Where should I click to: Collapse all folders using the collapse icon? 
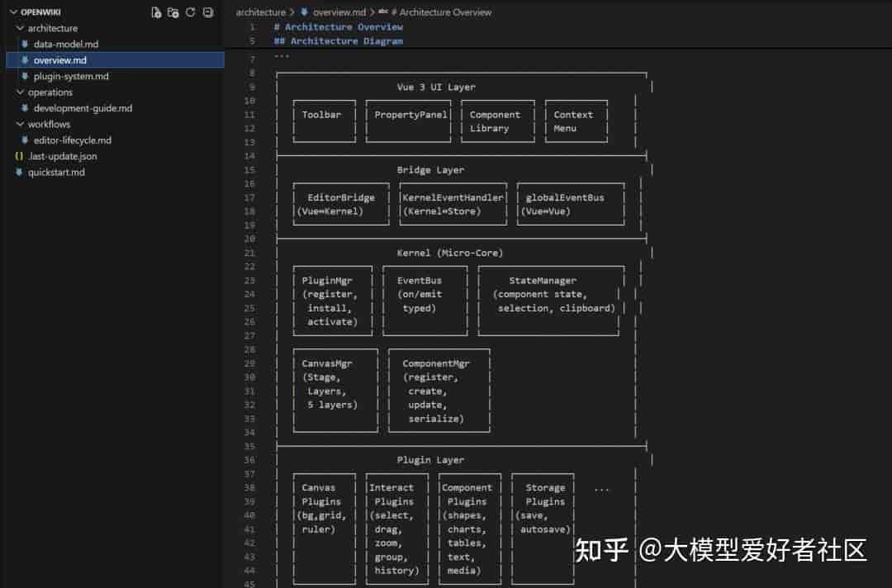[208, 12]
